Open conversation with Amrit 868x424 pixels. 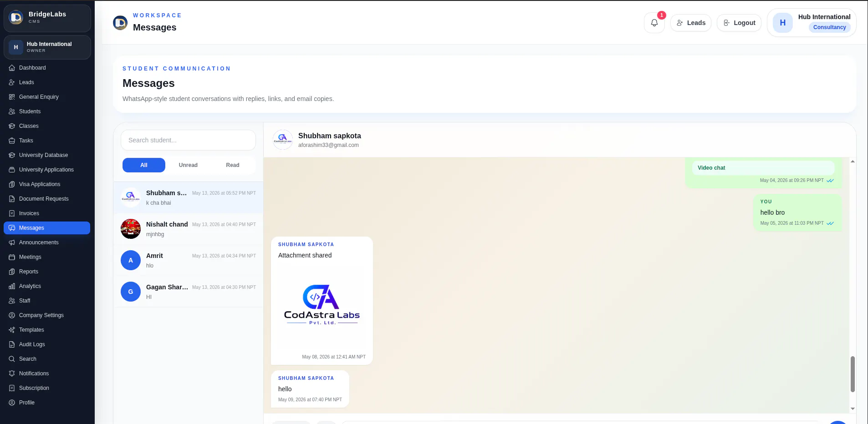188,260
